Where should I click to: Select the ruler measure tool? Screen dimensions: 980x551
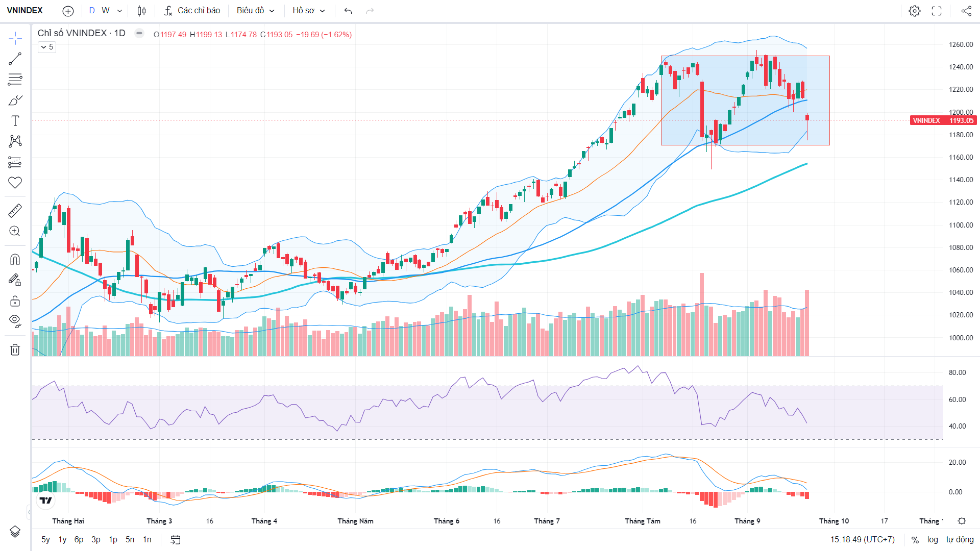coord(15,210)
